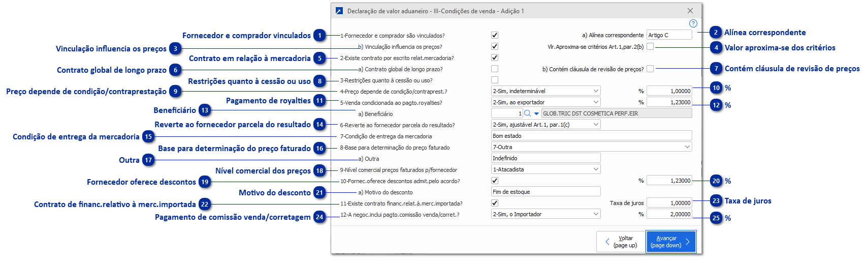The height and width of the screenshot is (262, 868).
Task: Click Motivo do desconto field
Action: [546, 192]
